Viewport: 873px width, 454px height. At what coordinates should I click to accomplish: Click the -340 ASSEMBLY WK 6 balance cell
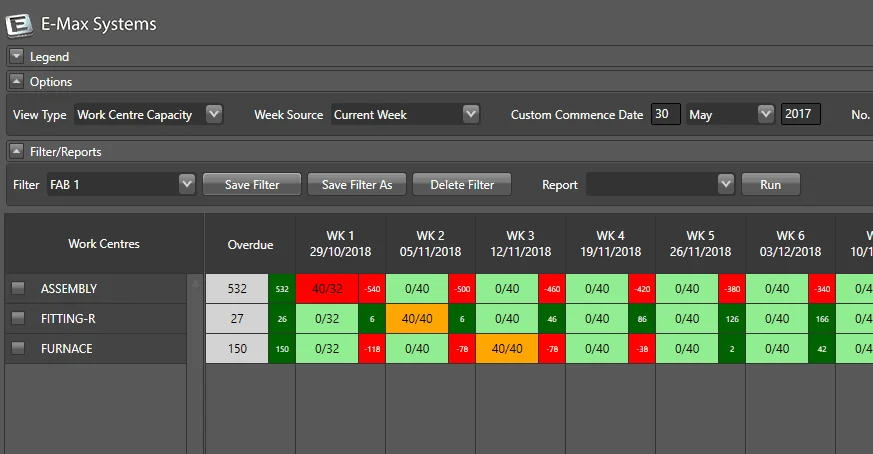(x=822, y=289)
